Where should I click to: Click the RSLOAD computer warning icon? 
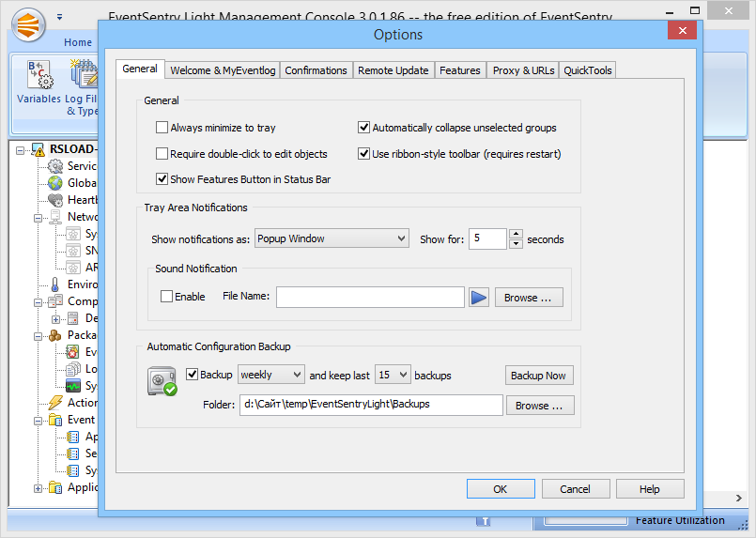pos(38,149)
